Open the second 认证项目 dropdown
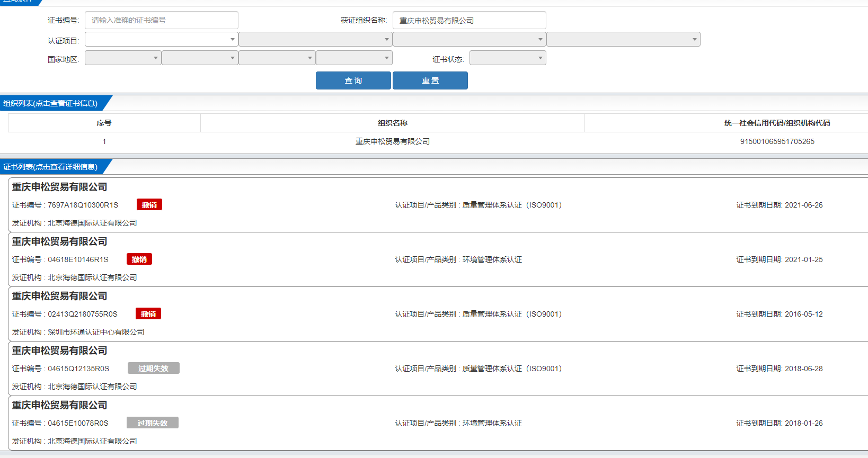The image size is (868, 458). 315,39
